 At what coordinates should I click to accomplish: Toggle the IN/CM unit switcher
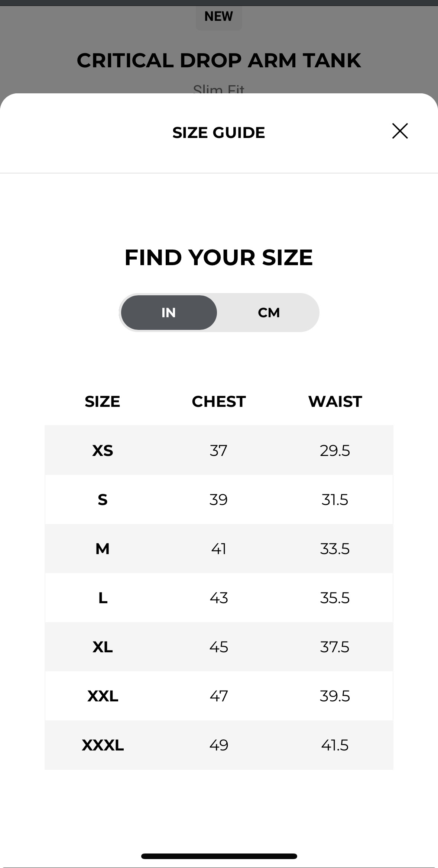(219, 313)
